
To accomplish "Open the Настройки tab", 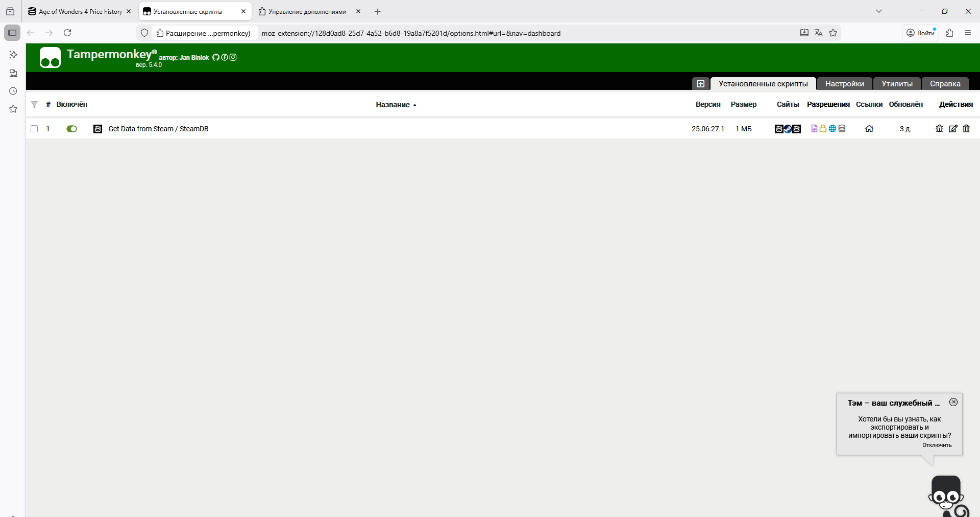I will (844, 84).
